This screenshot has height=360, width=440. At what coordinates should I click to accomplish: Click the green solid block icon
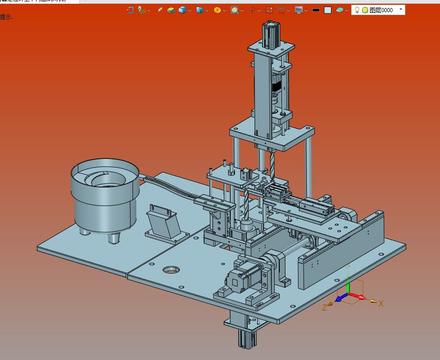pos(171,10)
